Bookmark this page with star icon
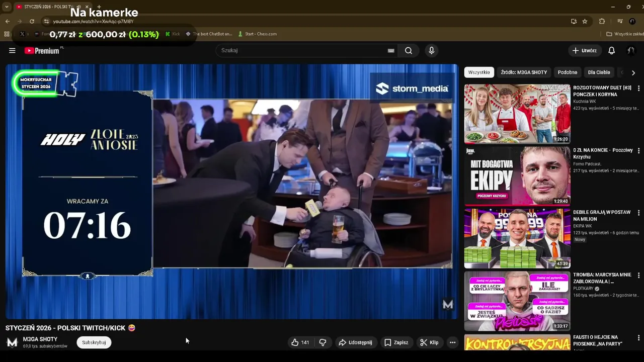 585,21
